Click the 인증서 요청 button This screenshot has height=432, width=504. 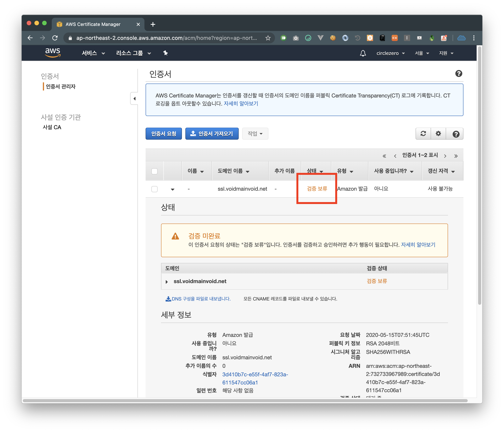click(163, 133)
